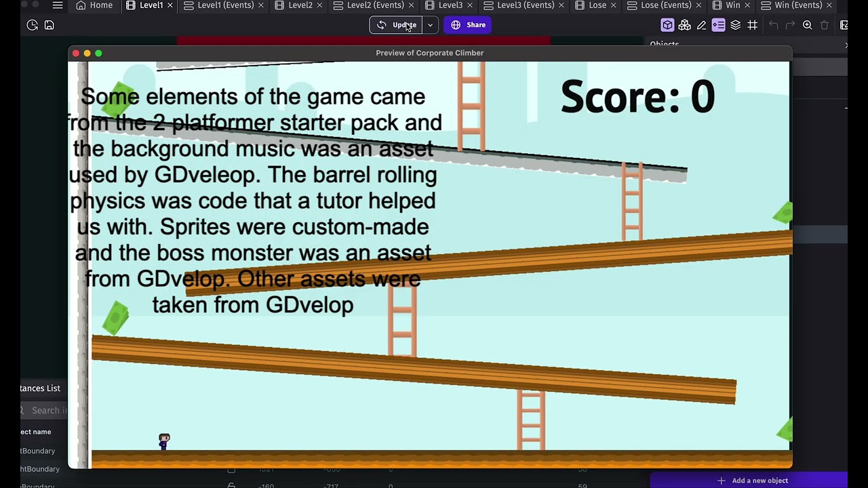Open the object groups panel icon
868x488 pixels.
click(684, 25)
